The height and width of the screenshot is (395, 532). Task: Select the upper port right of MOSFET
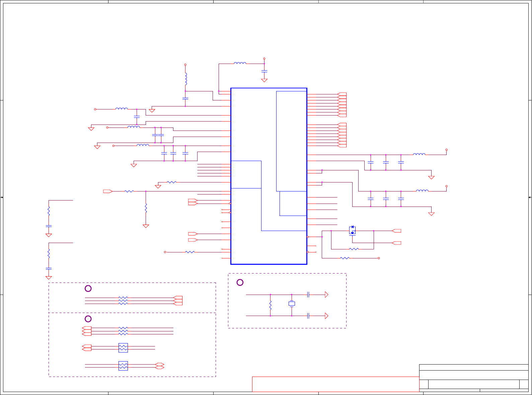[x=396, y=231]
